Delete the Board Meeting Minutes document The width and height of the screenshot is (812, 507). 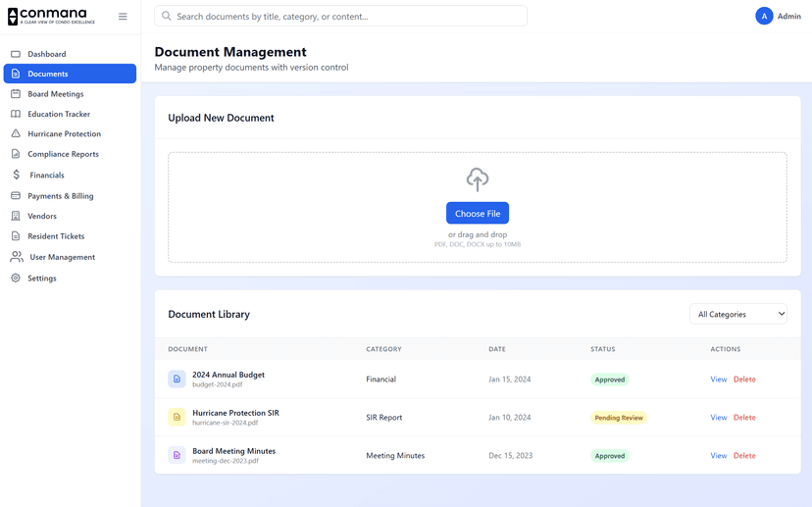coord(744,456)
